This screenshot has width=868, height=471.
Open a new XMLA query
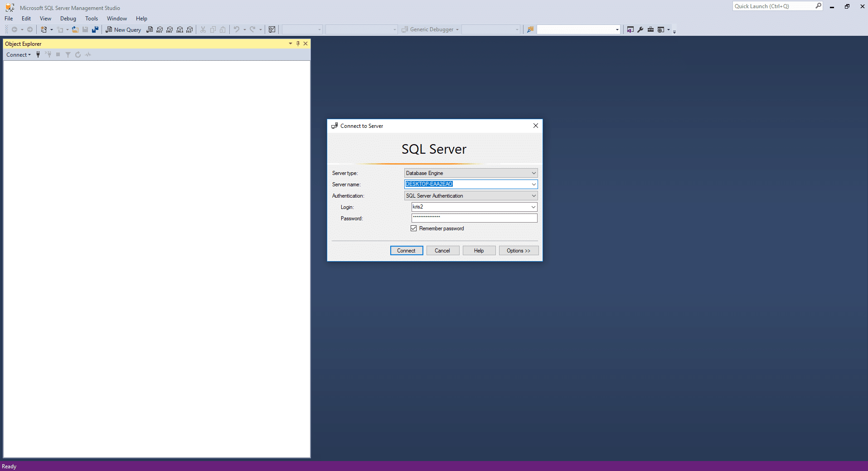click(x=179, y=29)
